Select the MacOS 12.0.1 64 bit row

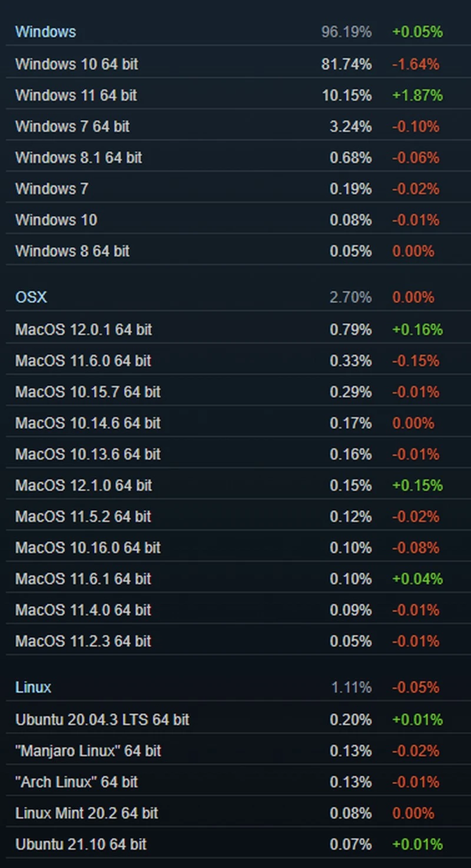[84, 330]
